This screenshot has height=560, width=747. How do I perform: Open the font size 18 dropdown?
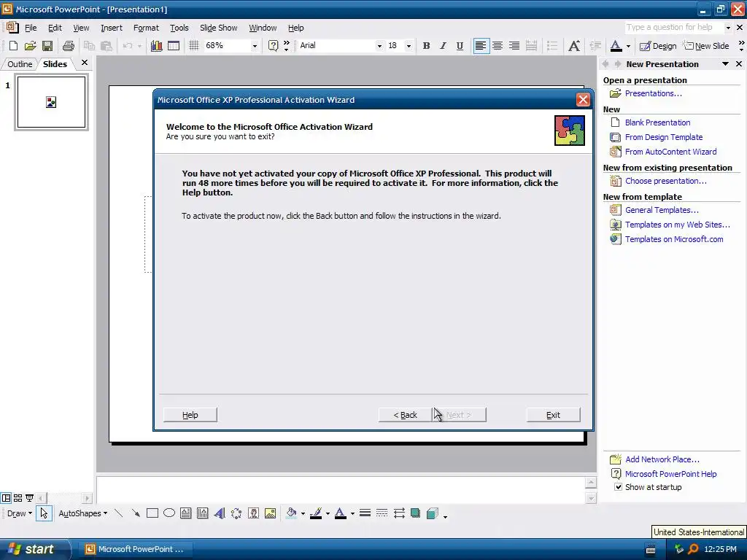coord(409,46)
